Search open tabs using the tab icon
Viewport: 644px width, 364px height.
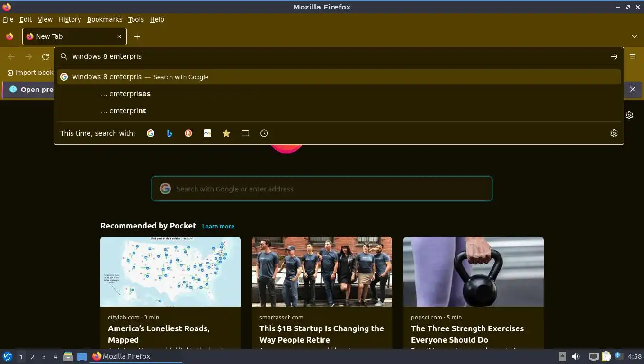[x=245, y=133]
